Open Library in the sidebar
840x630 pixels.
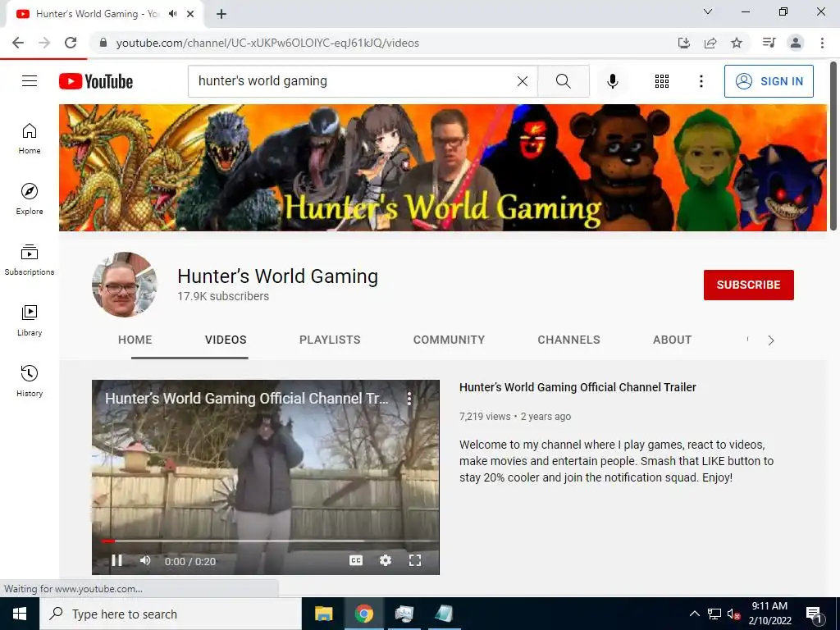tap(30, 321)
